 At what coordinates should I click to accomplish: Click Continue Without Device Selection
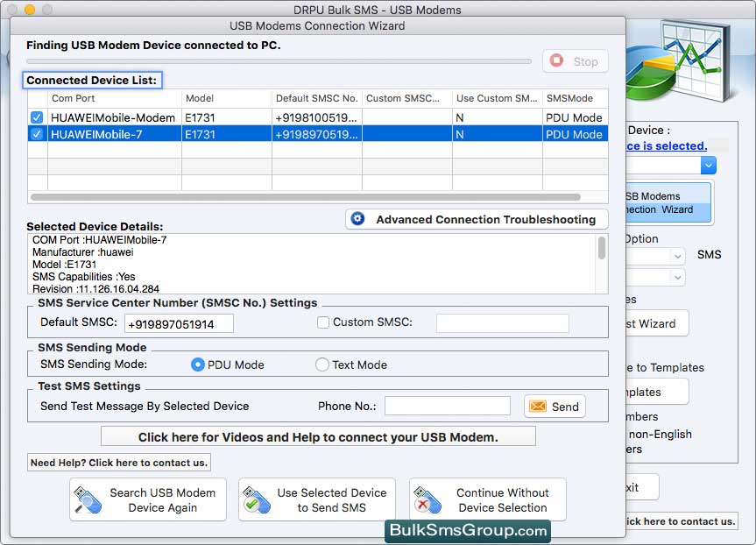pos(488,499)
